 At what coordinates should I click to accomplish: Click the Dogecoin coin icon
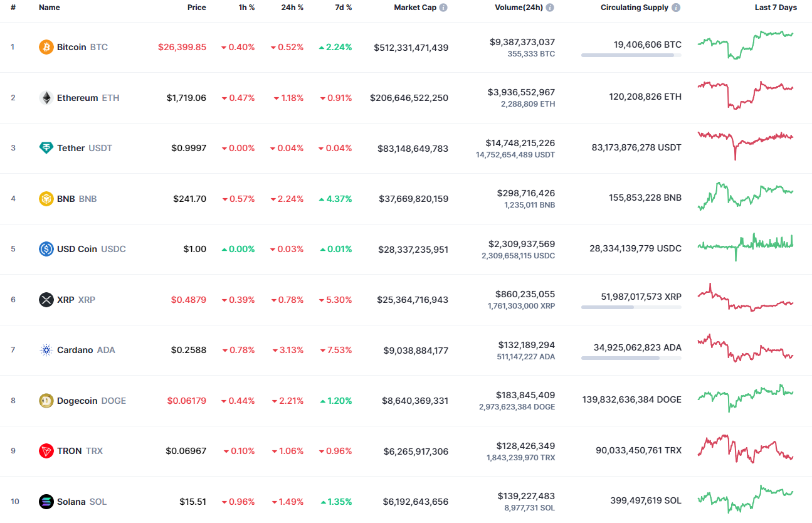click(46, 400)
